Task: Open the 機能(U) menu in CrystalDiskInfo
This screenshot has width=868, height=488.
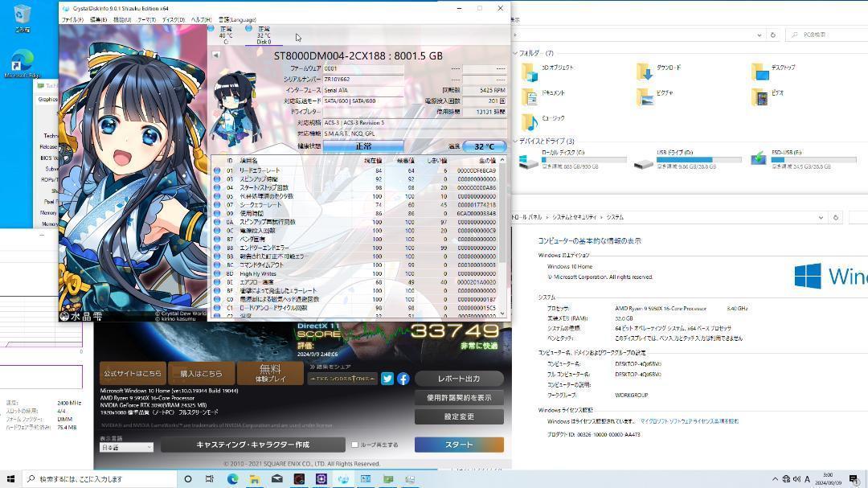Action: click(122, 19)
